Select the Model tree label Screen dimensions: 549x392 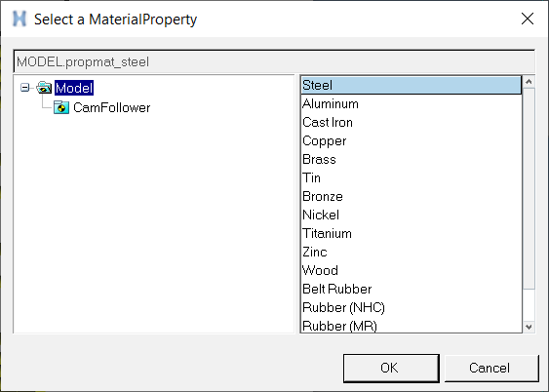(74, 88)
